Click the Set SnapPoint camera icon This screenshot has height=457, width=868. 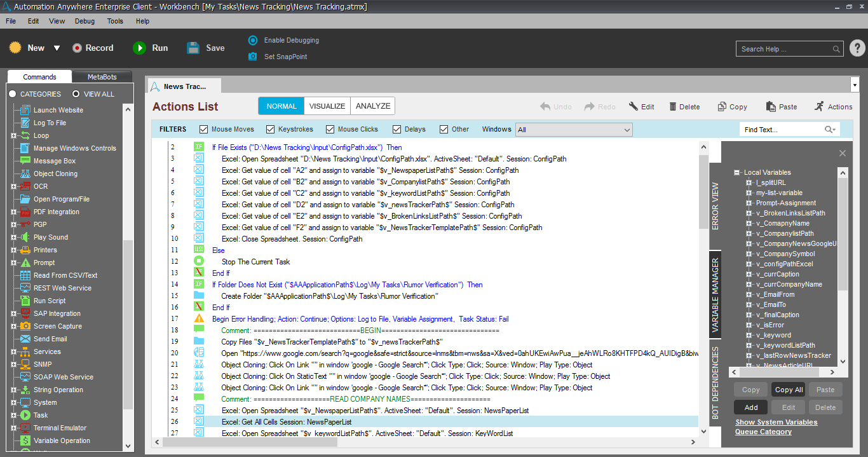(253, 57)
